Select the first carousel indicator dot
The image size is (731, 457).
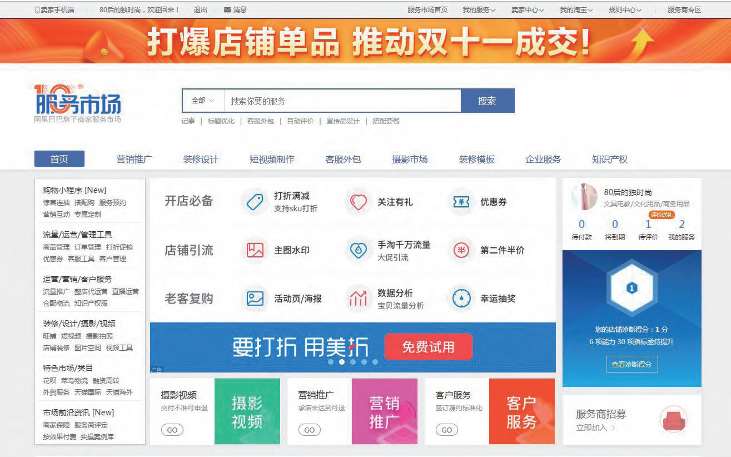(x=331, y=362)
